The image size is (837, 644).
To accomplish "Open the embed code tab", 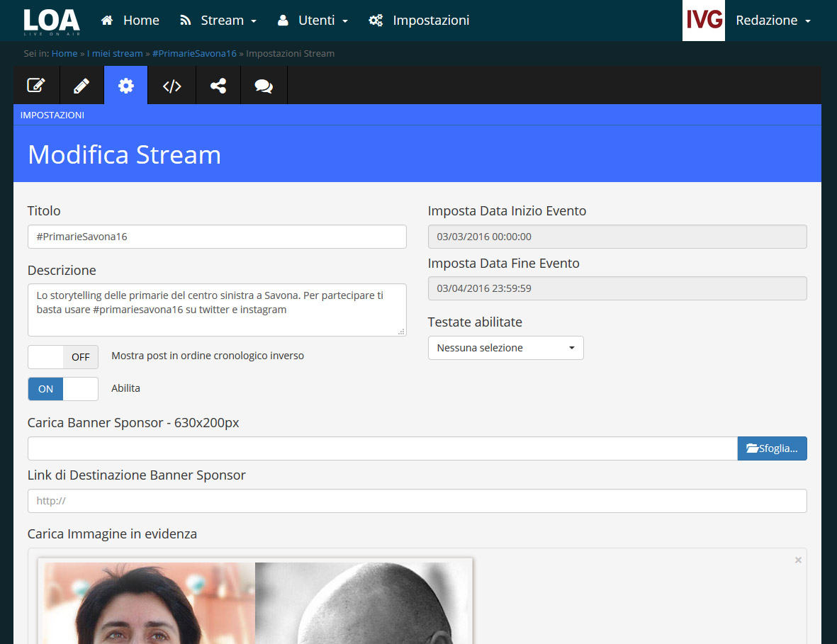I will point(172,85).
